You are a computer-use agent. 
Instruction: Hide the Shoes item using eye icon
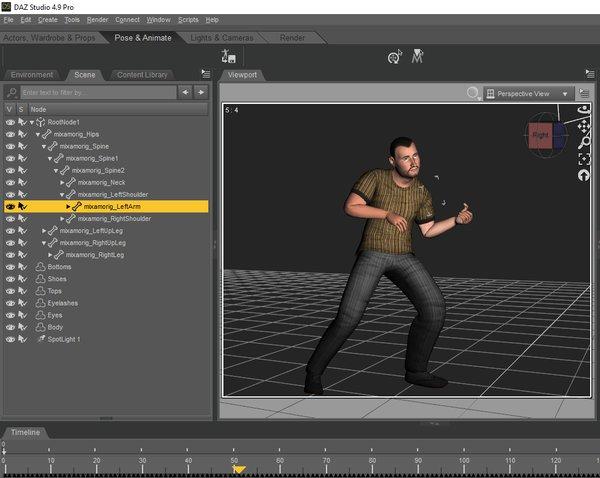pos(10,279)
